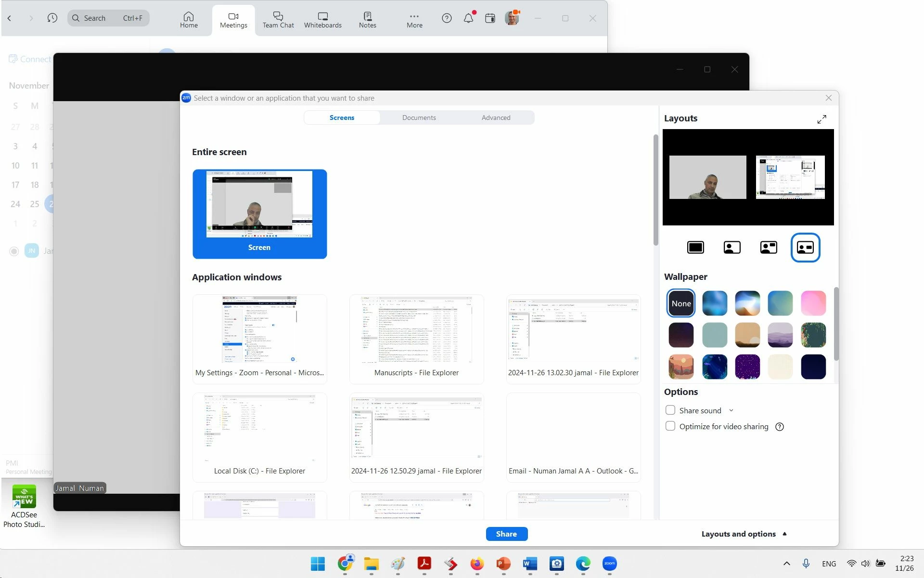Image resolution: width=924 pixels, height=578 pixels.
Task: Expand the Layouts preview with arrows icon
Action: coord(821,119)
